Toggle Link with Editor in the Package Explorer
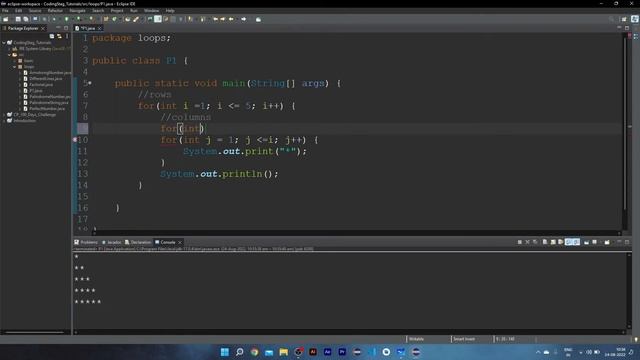This screenshot has height=360, width=640. pos(60,36)
